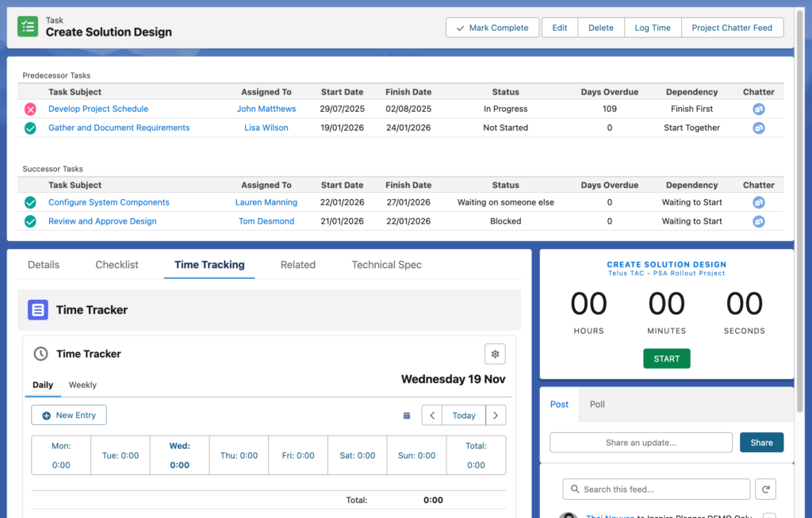
Task: Click the back chevron to view previous period
Action: click(431, 415)
